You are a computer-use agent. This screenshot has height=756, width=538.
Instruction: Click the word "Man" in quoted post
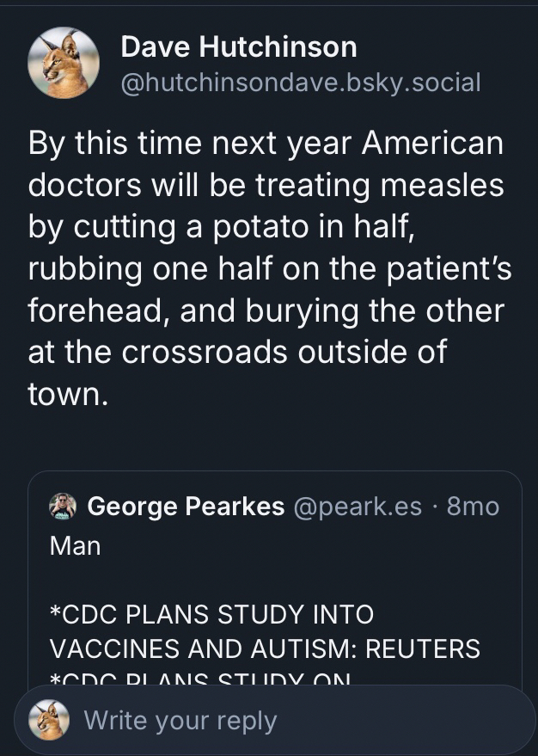(76, 545)
